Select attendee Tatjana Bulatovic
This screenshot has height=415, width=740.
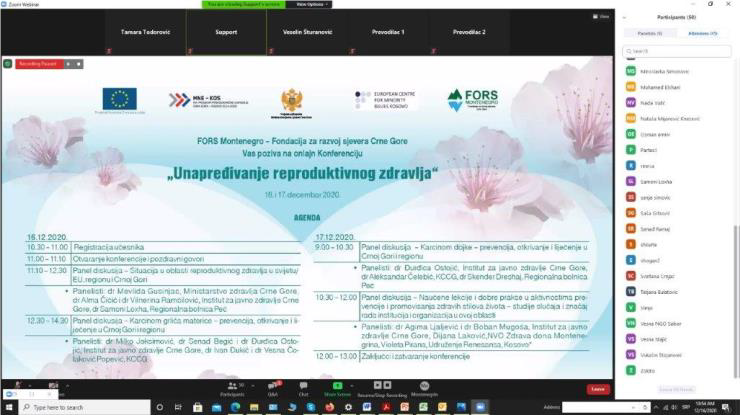point(678,292)
